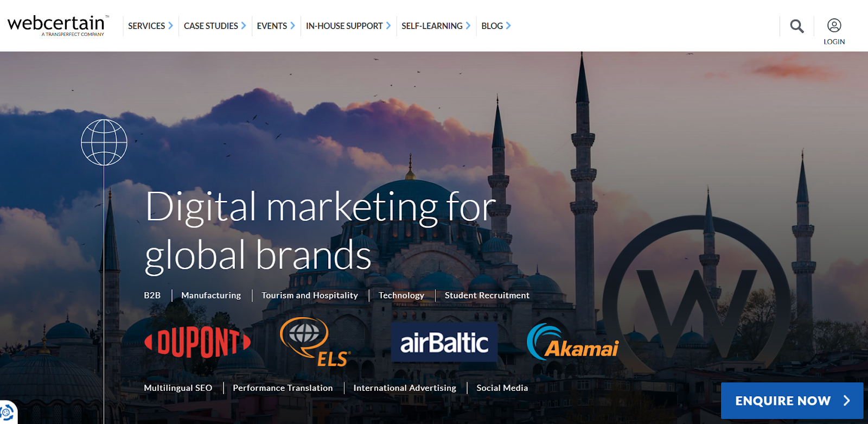Open the In-House Support menu
The image size is (868, 424).
tap(348, 26)
